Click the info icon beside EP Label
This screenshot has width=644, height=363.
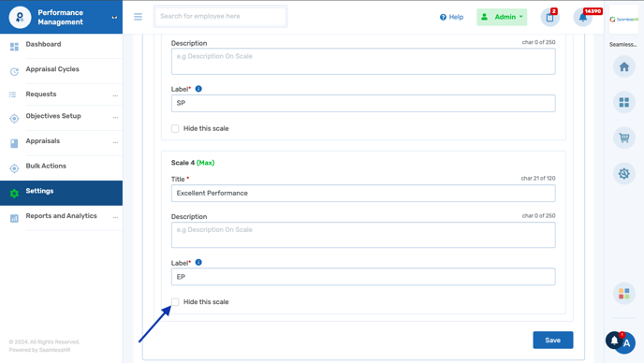click(x=198, y=262)
